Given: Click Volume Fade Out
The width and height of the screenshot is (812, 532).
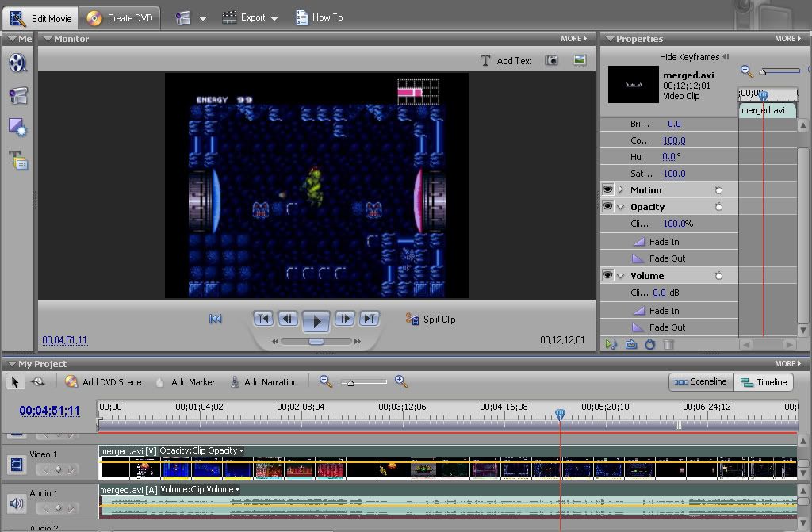Looking at the screenshot, I should tap(659, 327).
